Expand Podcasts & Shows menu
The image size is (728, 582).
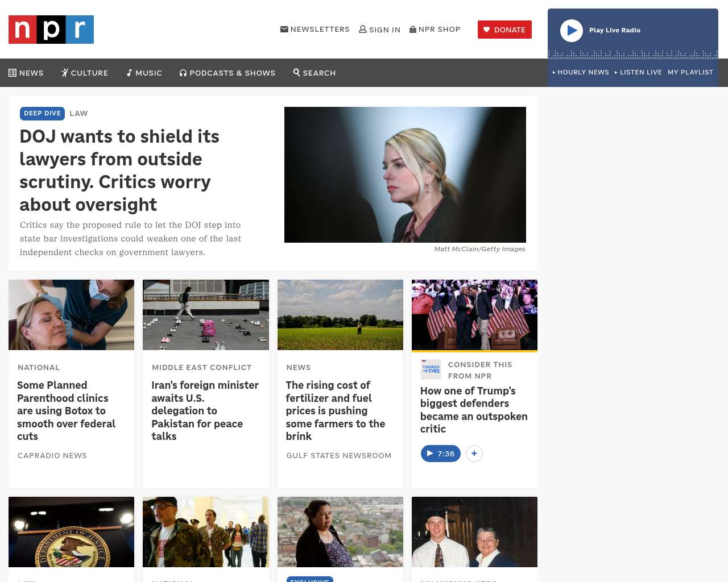pyautogui.click(x=227, y=73)
